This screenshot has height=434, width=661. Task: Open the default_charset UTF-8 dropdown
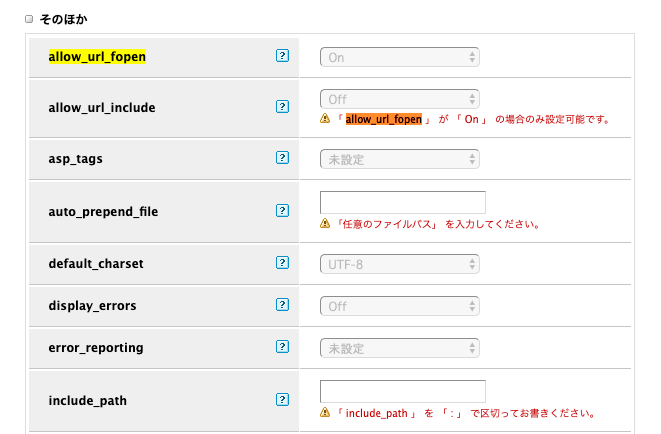[x=400, y=264]
